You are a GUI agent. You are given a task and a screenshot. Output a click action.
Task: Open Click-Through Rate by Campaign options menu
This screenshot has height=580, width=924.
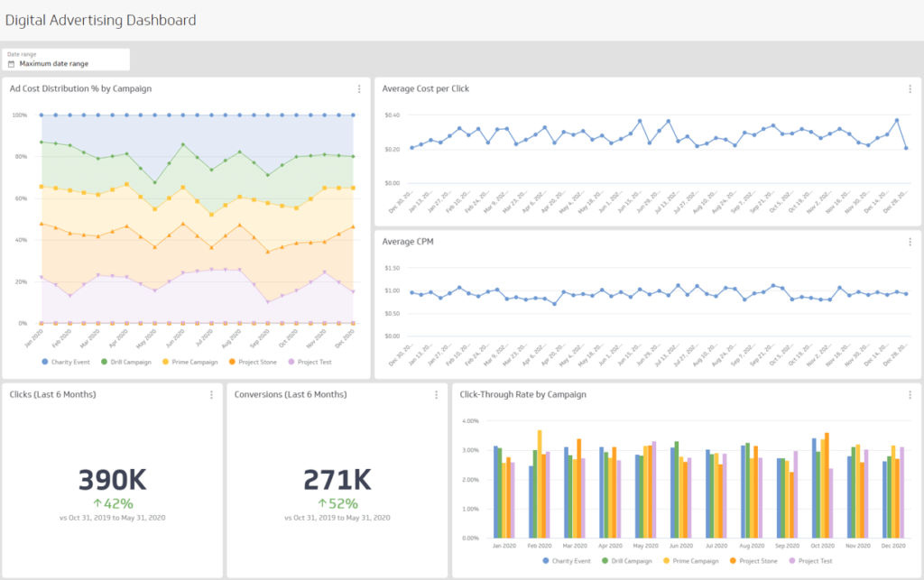tap(910, 395)
